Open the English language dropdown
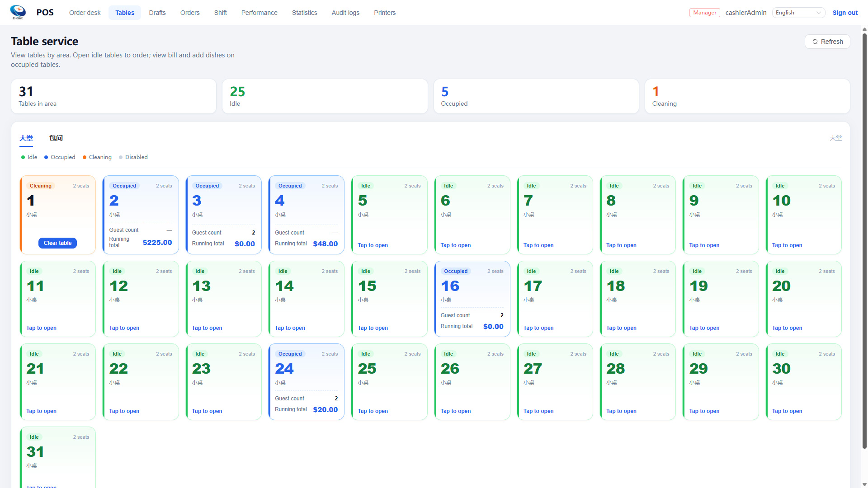 pos(798,13)
